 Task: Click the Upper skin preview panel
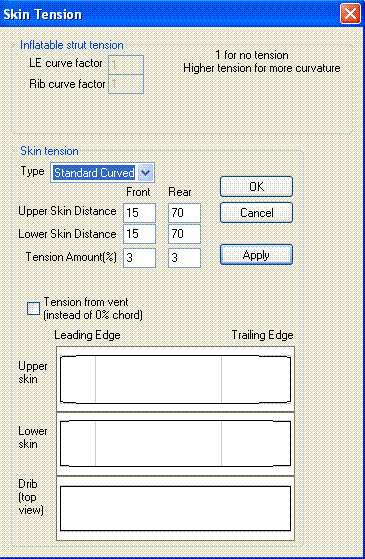175,379
